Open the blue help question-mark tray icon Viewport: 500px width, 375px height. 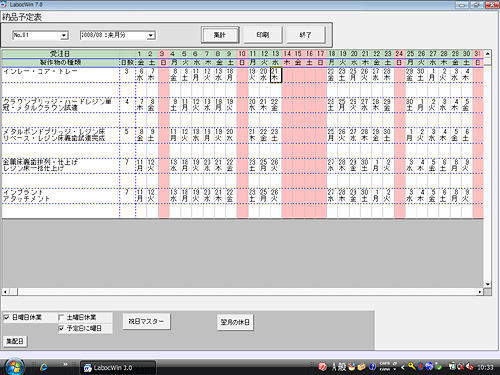(x=372, y=367)
